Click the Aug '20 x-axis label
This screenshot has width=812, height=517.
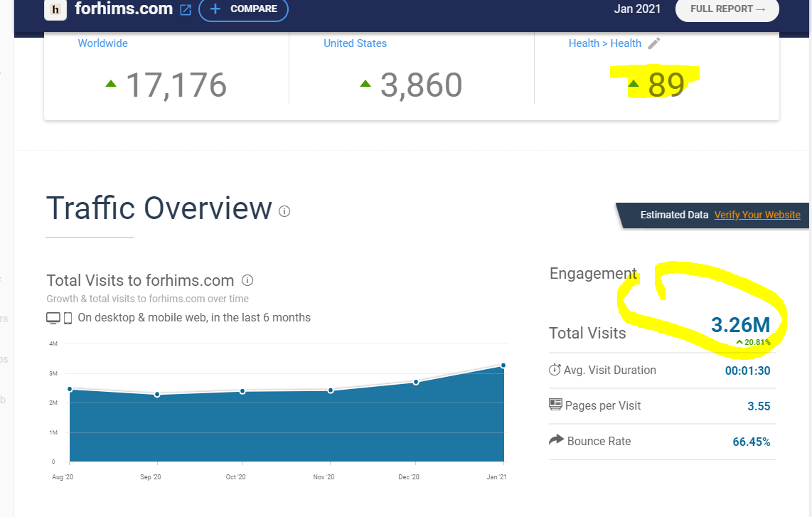pos(63,477)
